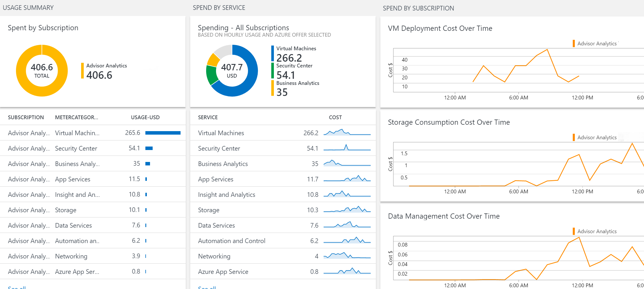Toggle Advisor Analytics legend in Storage Consumption chart
The image size is (644, 289).
(x=594, y=137)
